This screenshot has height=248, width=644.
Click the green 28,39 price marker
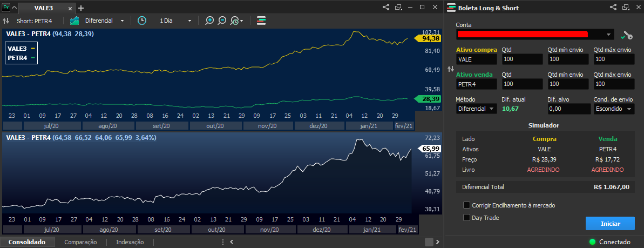428,99
